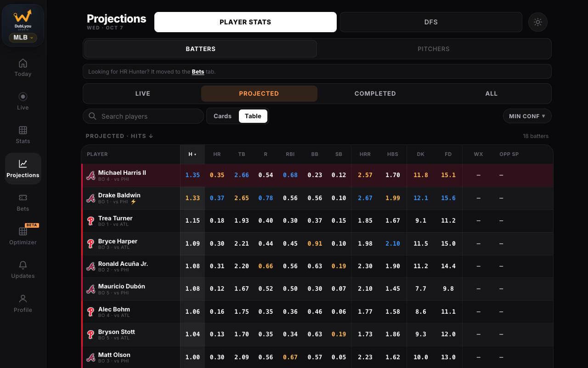Image resolution: width=588 pixels, height=368 pixels.
Task: Select the Projected filter tab
Action: 259,93
